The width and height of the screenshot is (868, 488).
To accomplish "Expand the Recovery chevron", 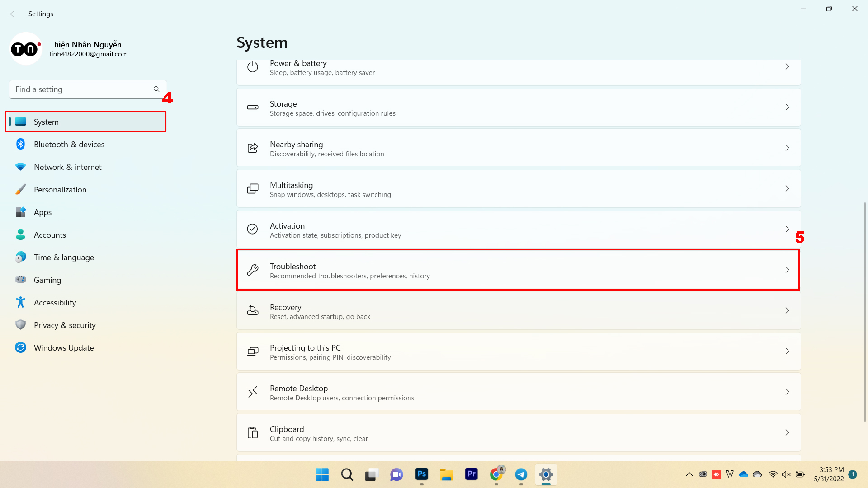I will point(787,310).
